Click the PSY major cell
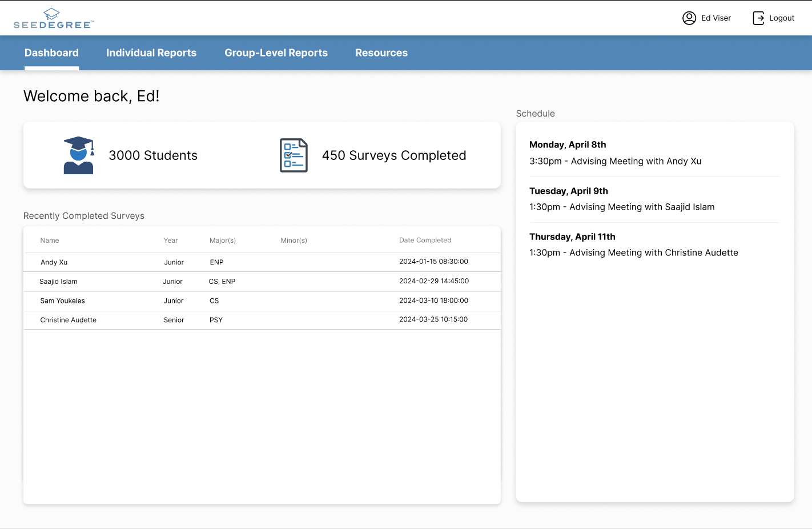Viewport: 812px width, 529px height. click(216, 320)
